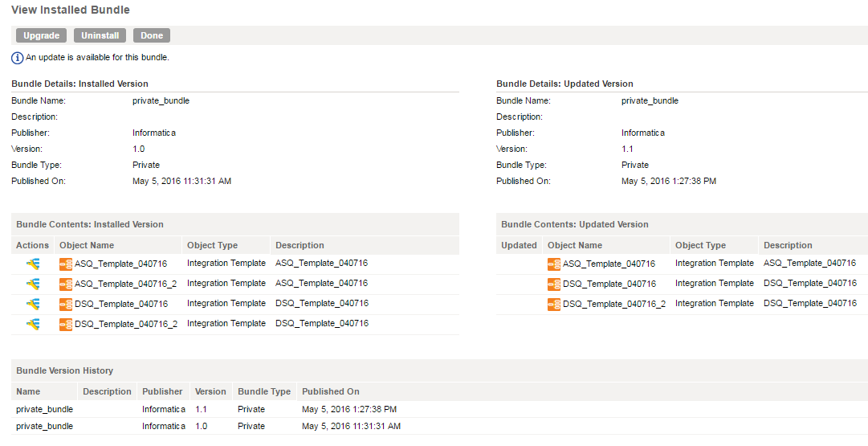This screenshot has width=868, height=446.
Task: Click Bundle Type header in version history
Action: 264,391
